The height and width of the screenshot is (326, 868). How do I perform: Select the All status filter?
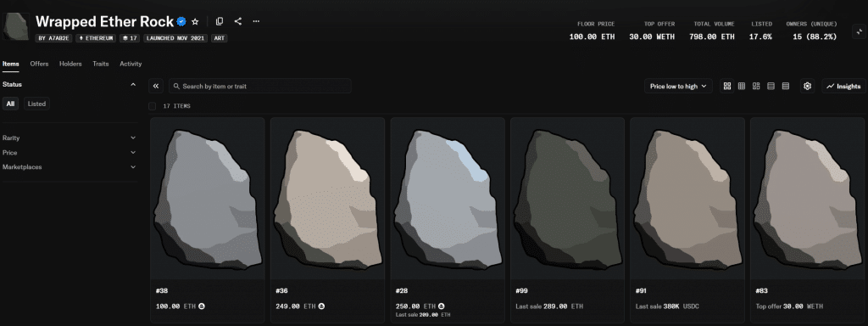pyautogui.click(x=10, y=104)
